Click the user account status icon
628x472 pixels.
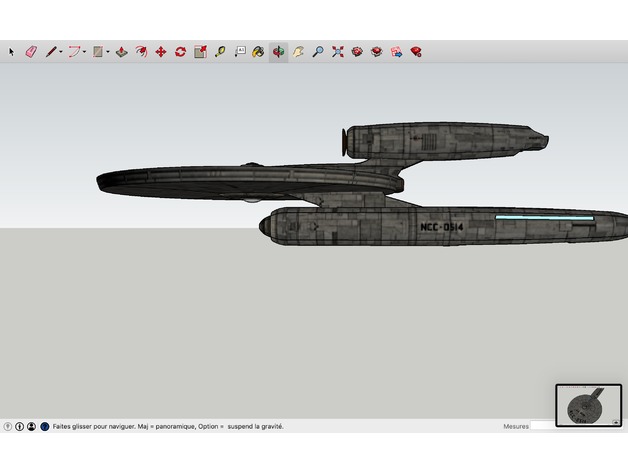coord(32,426)
